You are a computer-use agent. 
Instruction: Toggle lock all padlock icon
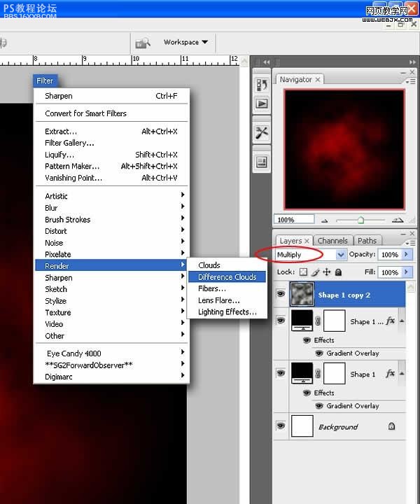338,272
